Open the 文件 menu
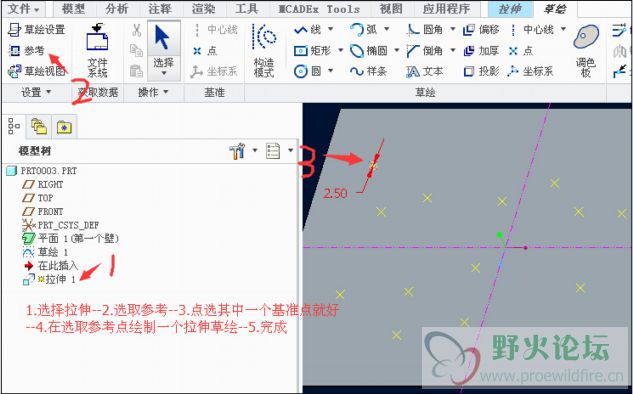633x394 pixels. (x=23, y=8)
